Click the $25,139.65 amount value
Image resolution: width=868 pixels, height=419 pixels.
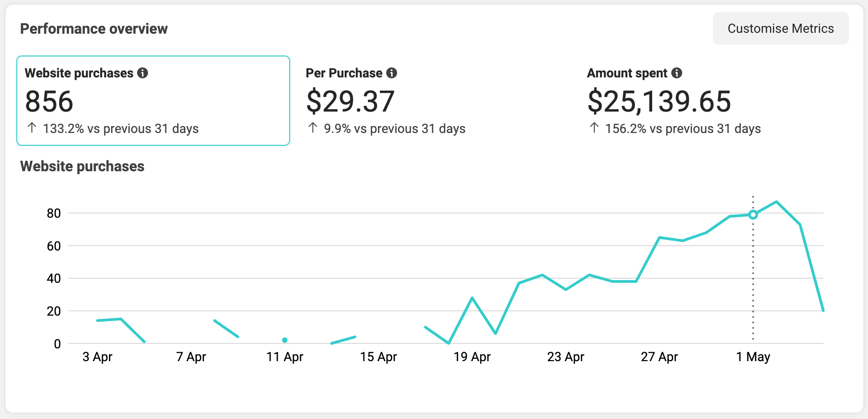pos(659,101)
